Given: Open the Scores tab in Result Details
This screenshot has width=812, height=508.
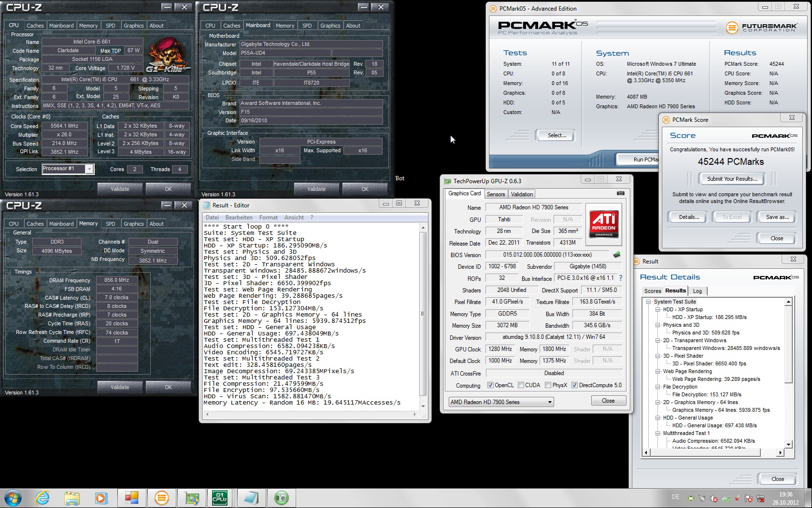Looking at the screenshot, I should pos(653,291).
